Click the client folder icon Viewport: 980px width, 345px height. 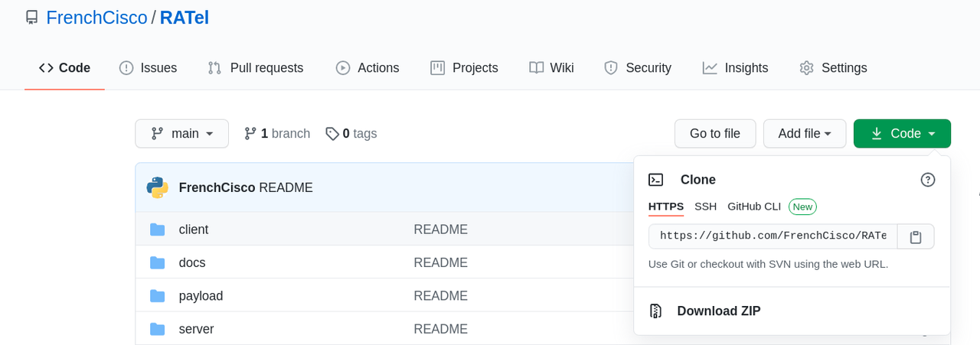pyautogui.click(x=158, y=229)
